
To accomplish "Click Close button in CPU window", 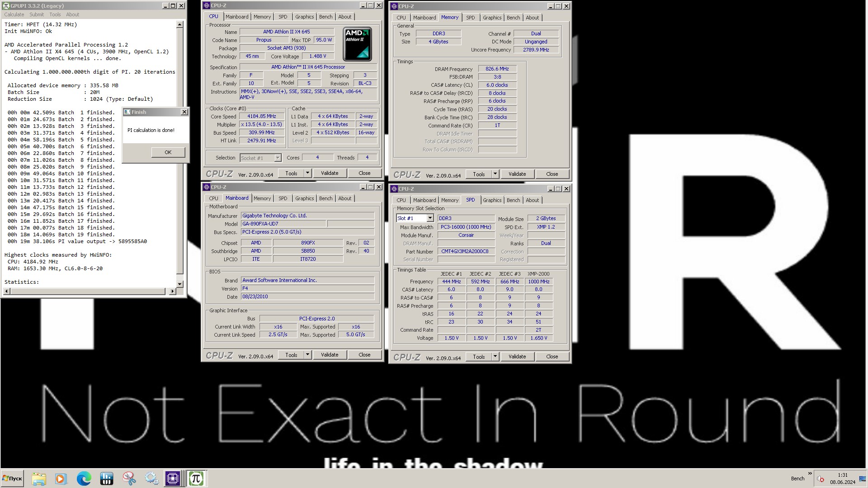I will point(364,173).
